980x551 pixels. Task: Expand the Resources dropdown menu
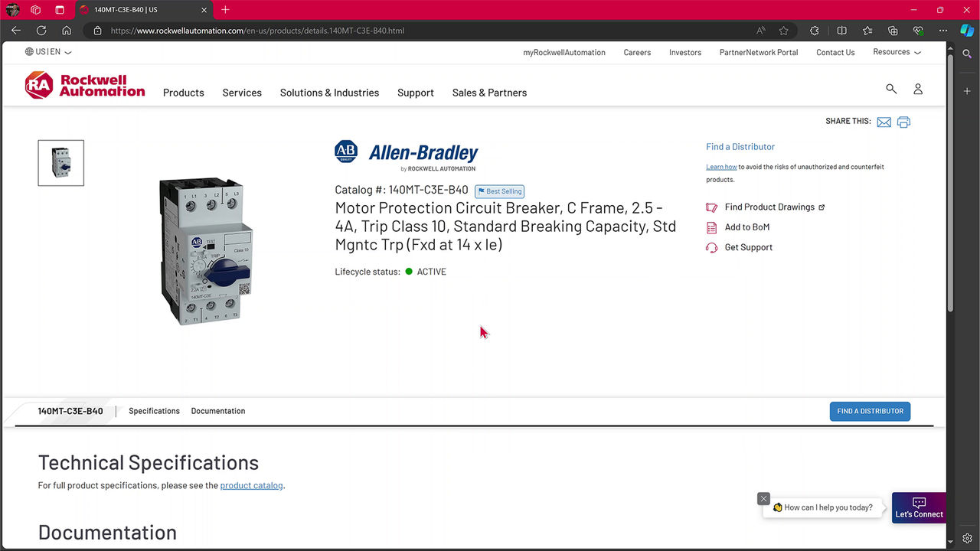[897, 52]
